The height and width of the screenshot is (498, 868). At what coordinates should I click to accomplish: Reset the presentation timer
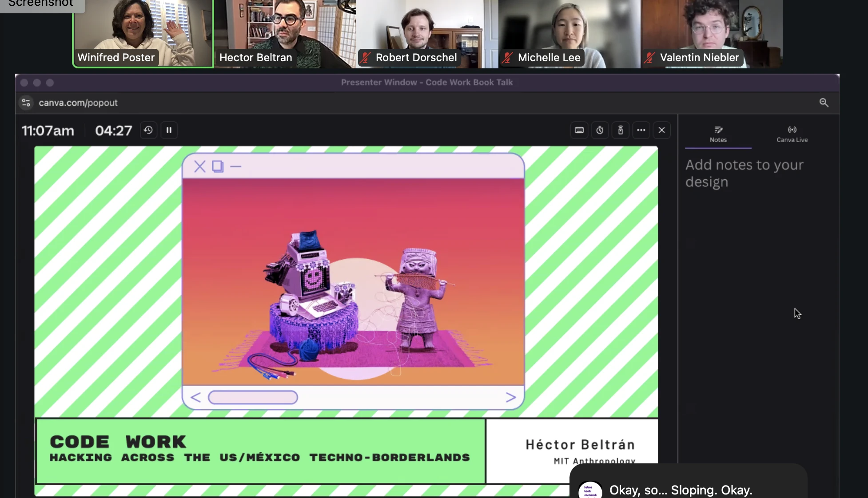pyautogui.click(x=148, y=130)
